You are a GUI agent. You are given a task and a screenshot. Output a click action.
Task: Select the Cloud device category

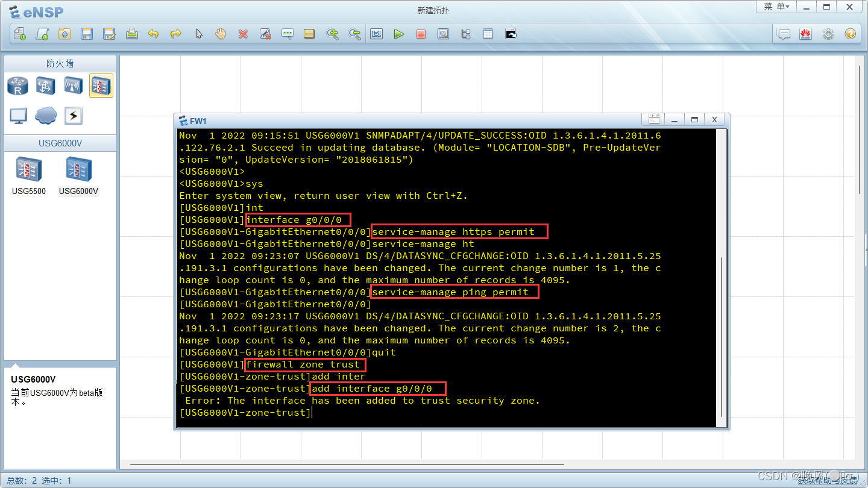[45, 115]
